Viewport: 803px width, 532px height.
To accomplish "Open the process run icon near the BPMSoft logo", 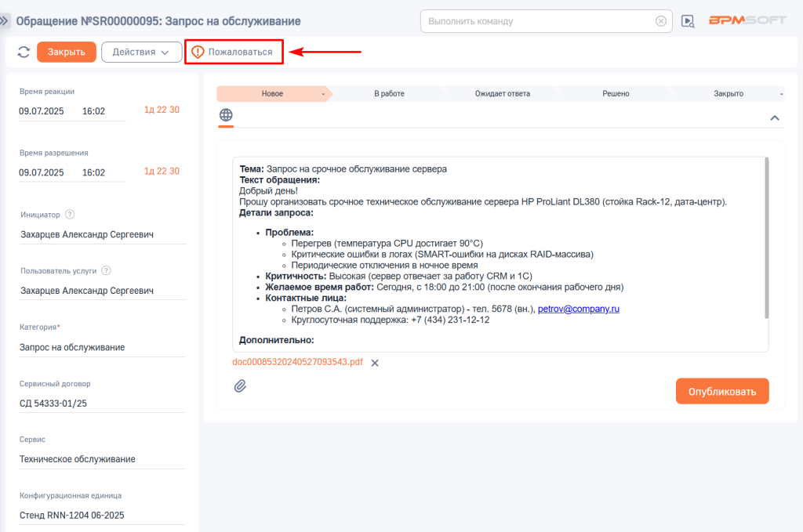I will coord(688,21).
